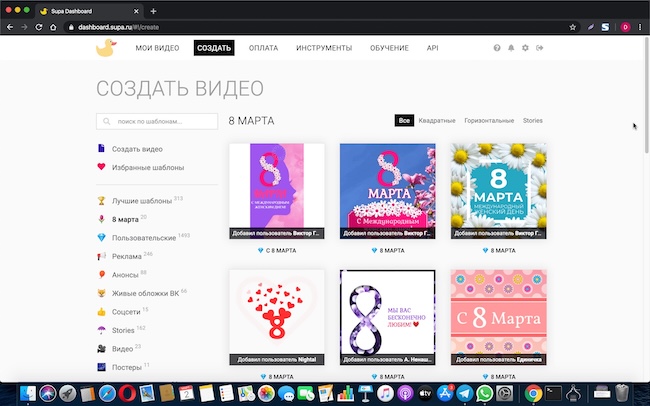The height and width of the screenshot is (406, 650).
Task: Open МОИ ВИДЕО menu item
Action: [x=157, y=48]
